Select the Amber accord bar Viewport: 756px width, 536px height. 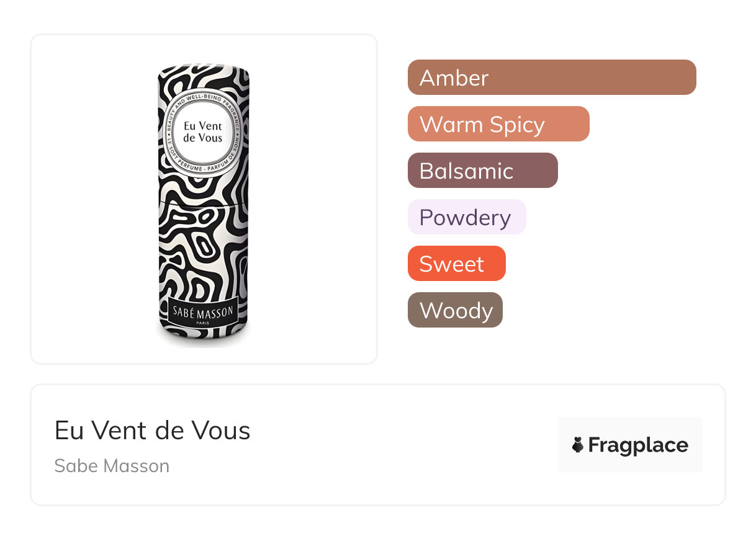click(551, 78)
